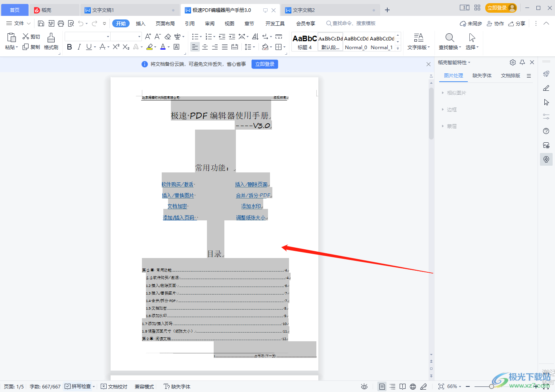555x392 pixels.
Task: Pin the smart features panel
Action: (522, 62)
